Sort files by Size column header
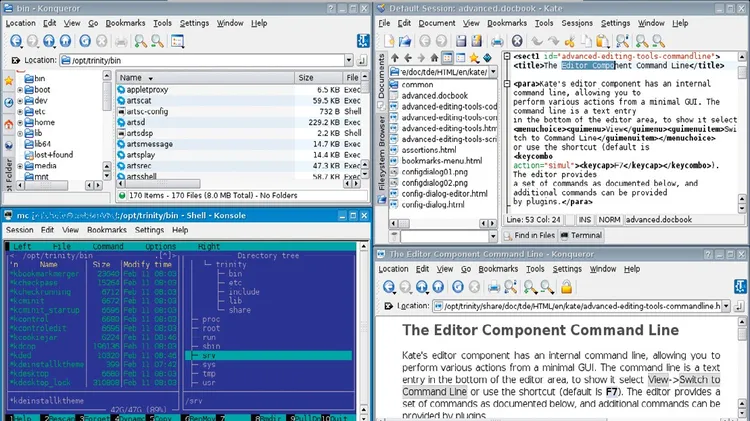Viewport: 750px width, 421px height. 319,78
